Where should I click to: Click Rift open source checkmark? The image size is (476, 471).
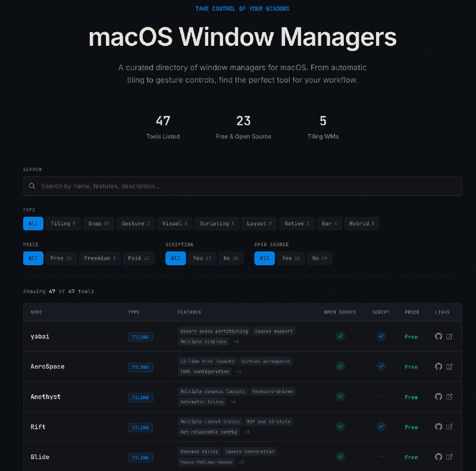(x=340, y=426)
